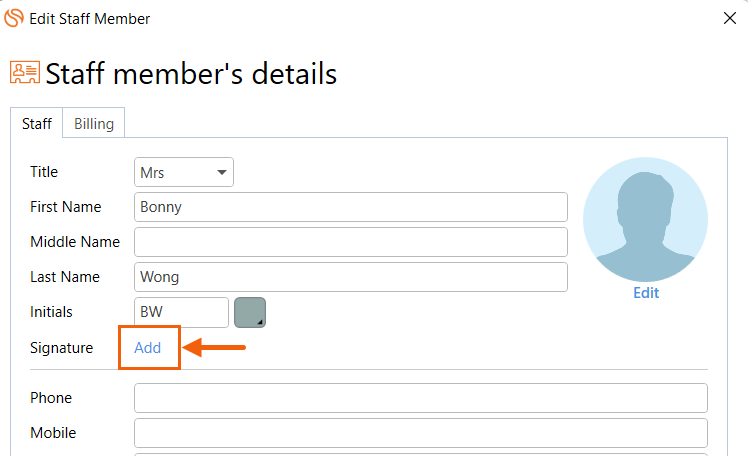The width and height of the screenshot is (748, 456).
Task: Click the small corner arrow on color swatch
Action: (x=260, y=322)
